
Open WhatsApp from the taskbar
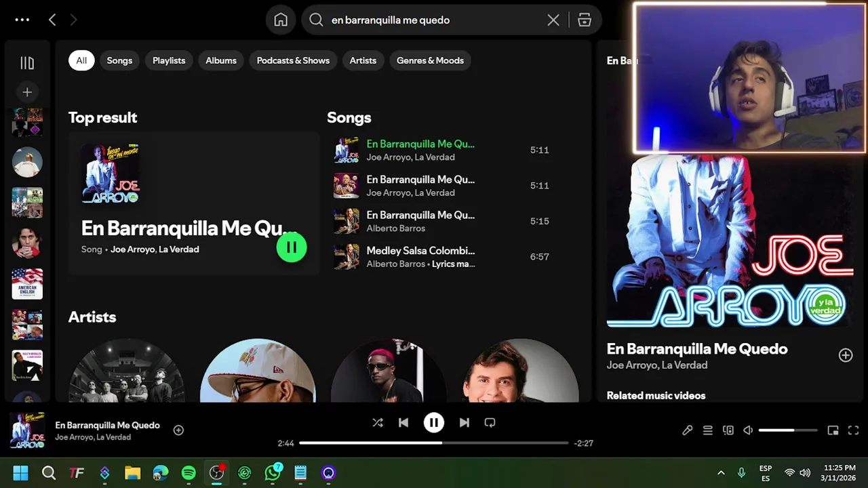273,473
